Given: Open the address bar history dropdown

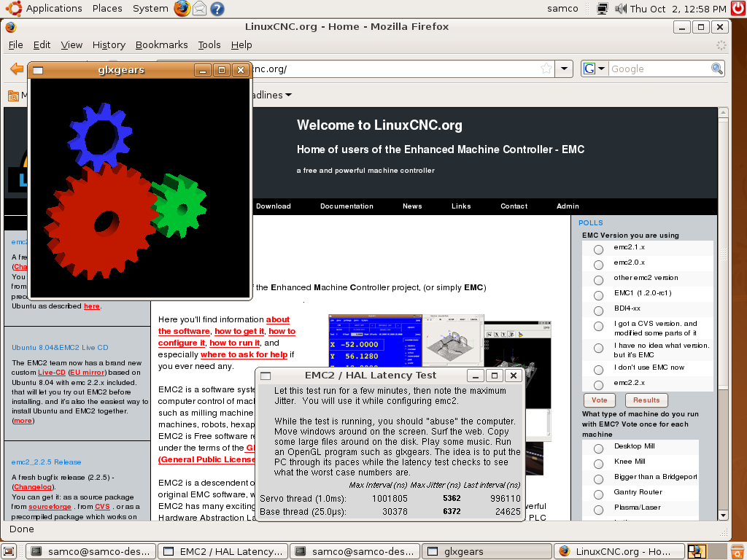Looking at the screenshot, I should [563, 69].
